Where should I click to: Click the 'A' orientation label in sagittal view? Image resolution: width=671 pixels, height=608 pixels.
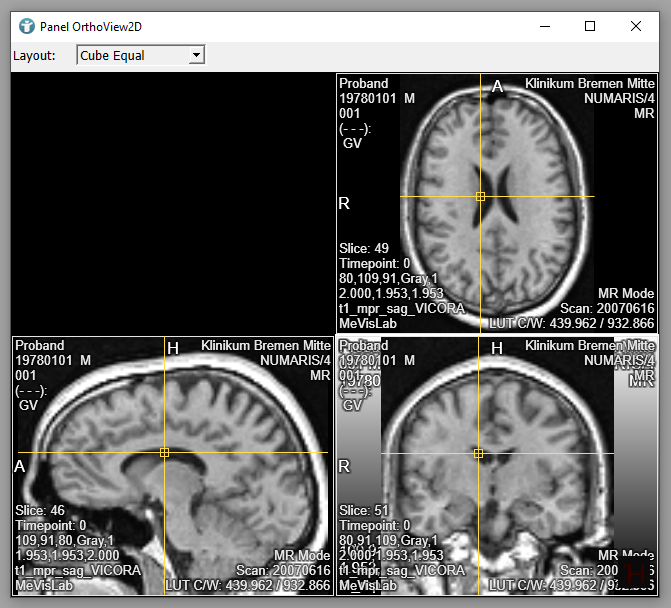pyautogui.click(x=20, y=466)
